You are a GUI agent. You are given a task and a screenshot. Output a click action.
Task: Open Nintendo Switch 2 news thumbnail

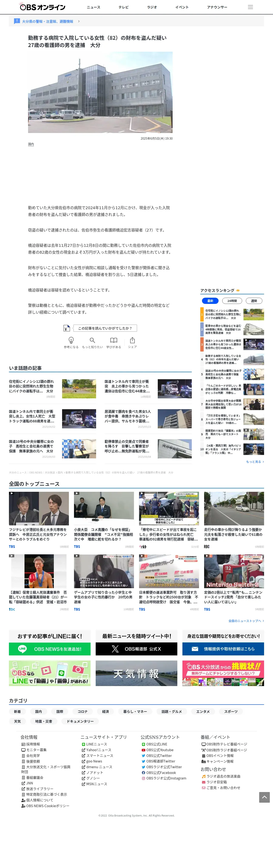point(234,571)
